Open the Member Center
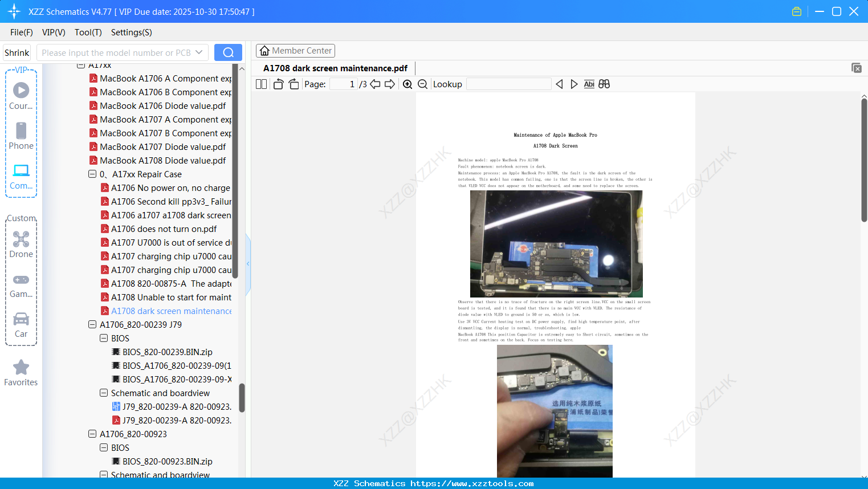Viewport: 868px width, 489px height. click(295, 51)
